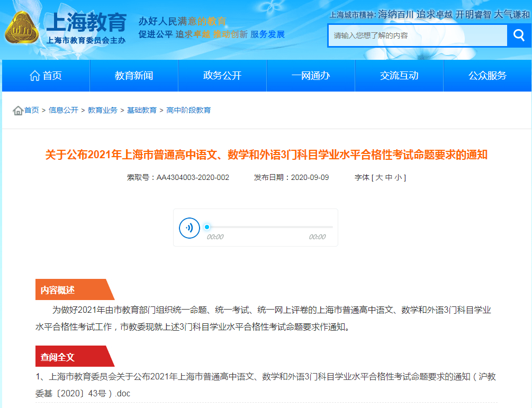Open the 首页 navigation tab
The width and height of the screenshot is (532, 408).
pyautogui.click(x=46, y=76)
